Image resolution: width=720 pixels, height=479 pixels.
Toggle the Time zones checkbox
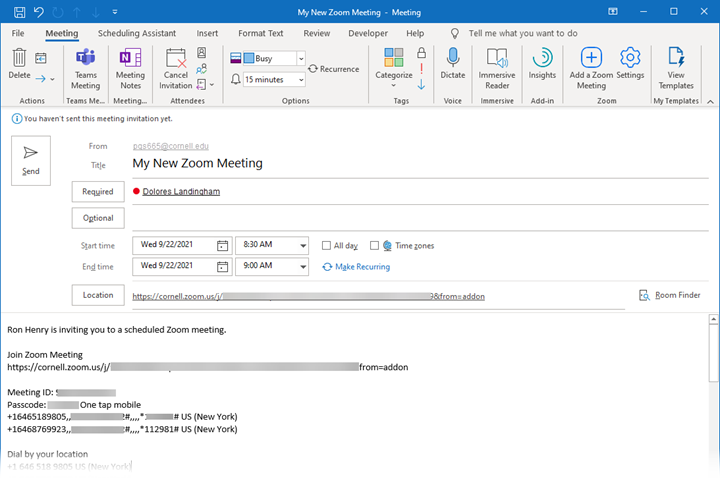click(x=374, y=246)
